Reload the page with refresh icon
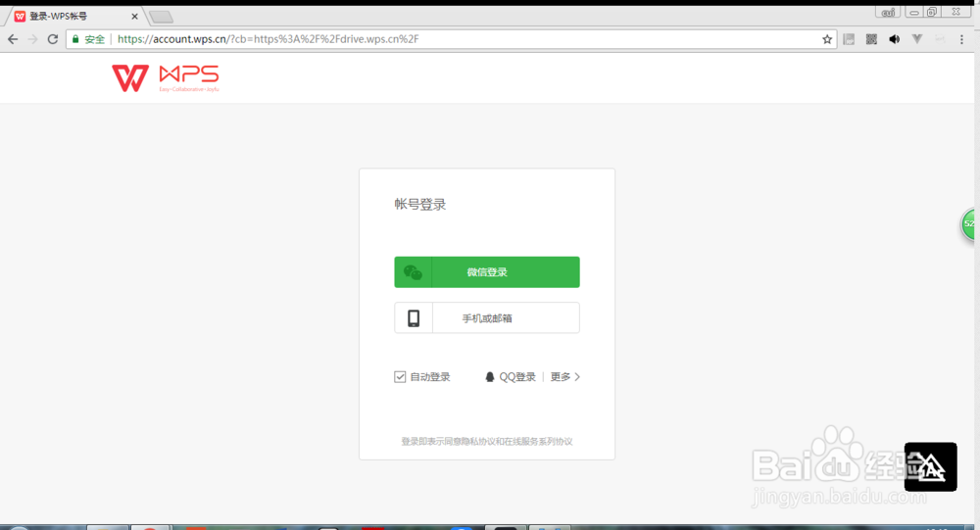The height and width of the screenshot is (530, 980). (x=53, y=39)
